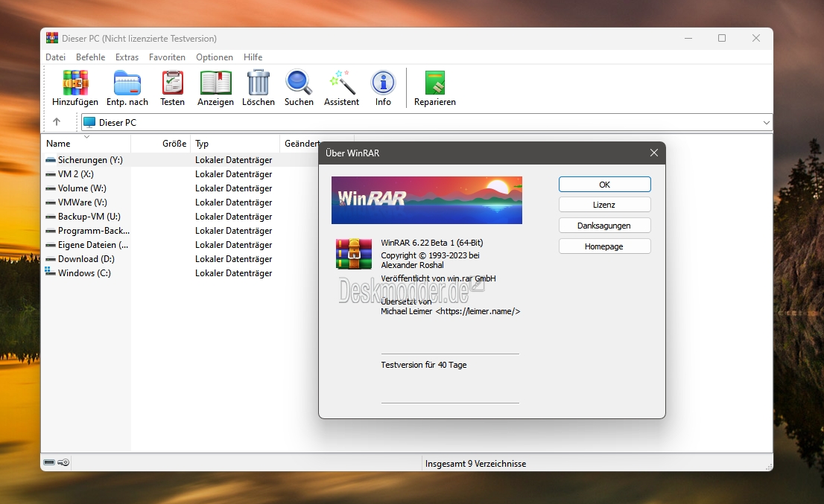Screen dimensions: 824x504
Task: Click the drive icon in status bar
Action: (49, 462)
